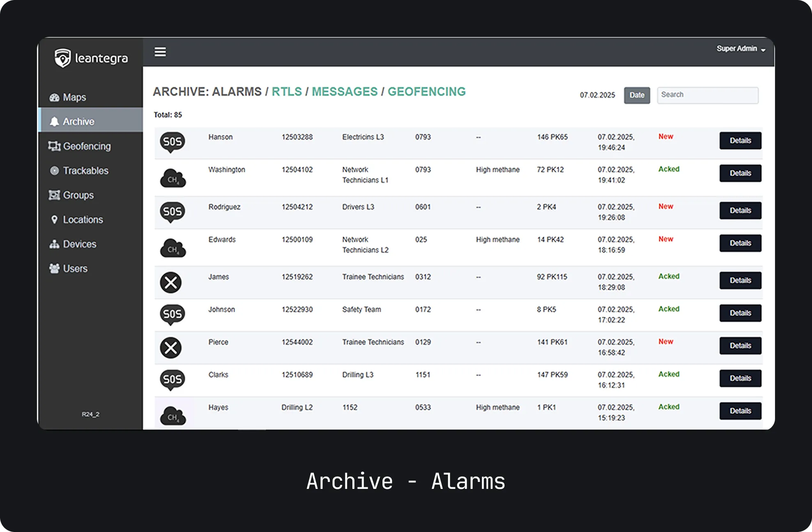The height and width of the screenshot is (532, 812).
Task: Click Washington's CH4 methane cloud icon
Action: (x=173, y=178)
